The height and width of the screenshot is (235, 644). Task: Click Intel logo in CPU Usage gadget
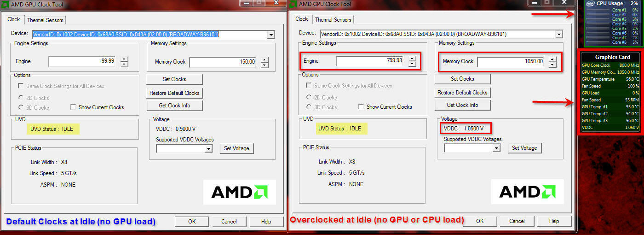[x=590, y=3]
